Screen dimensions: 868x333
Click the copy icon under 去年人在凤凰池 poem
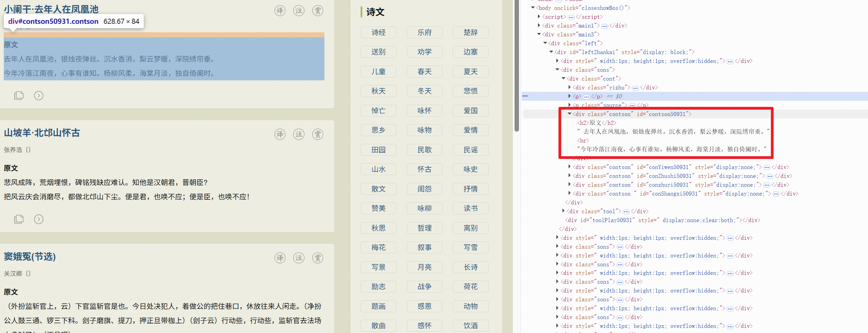pyautogui.click(x=19, y=96)
